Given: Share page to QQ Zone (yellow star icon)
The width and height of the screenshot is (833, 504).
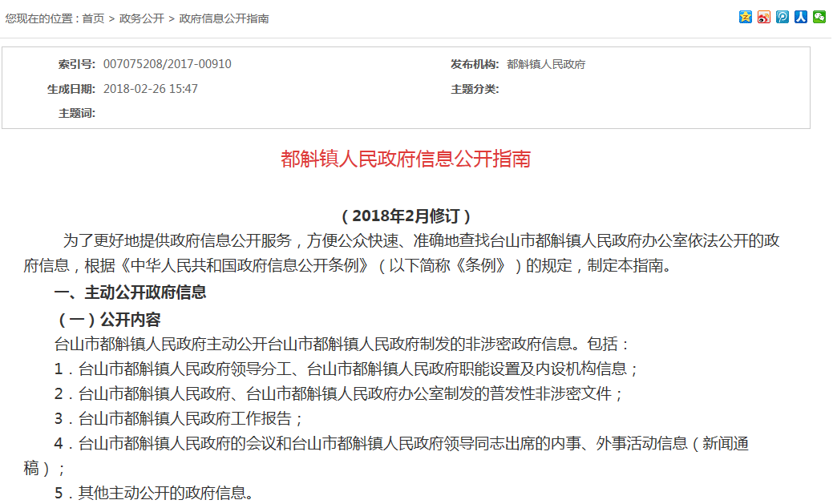Looking at the screenshot, I should coord(746,17).
